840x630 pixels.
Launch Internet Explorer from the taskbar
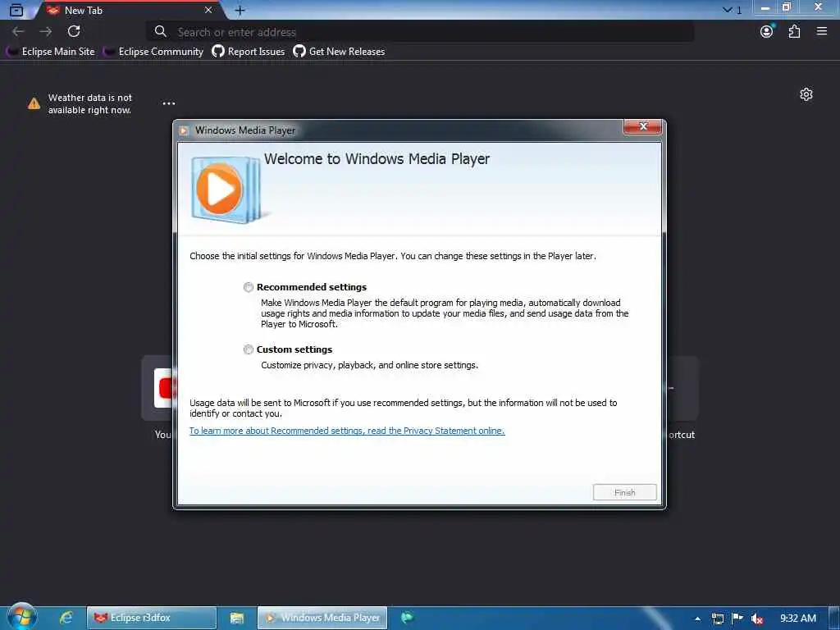click(x=66, y=618)
